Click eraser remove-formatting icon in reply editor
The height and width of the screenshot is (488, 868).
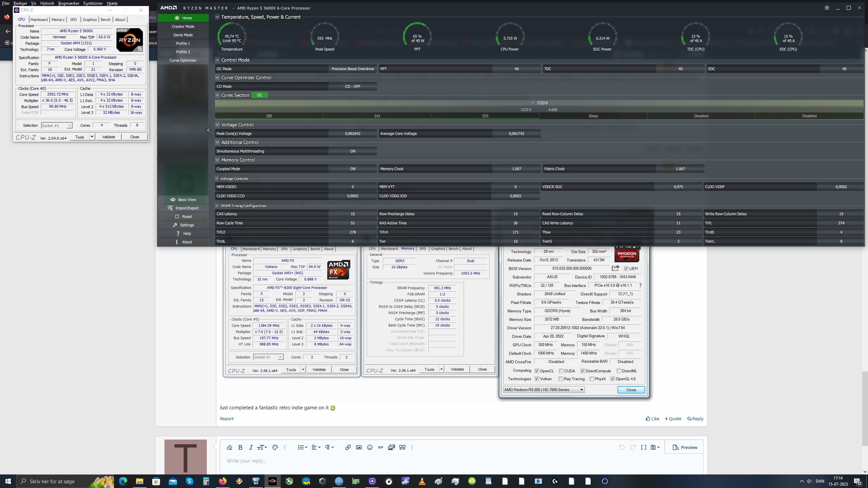(230, 447)
